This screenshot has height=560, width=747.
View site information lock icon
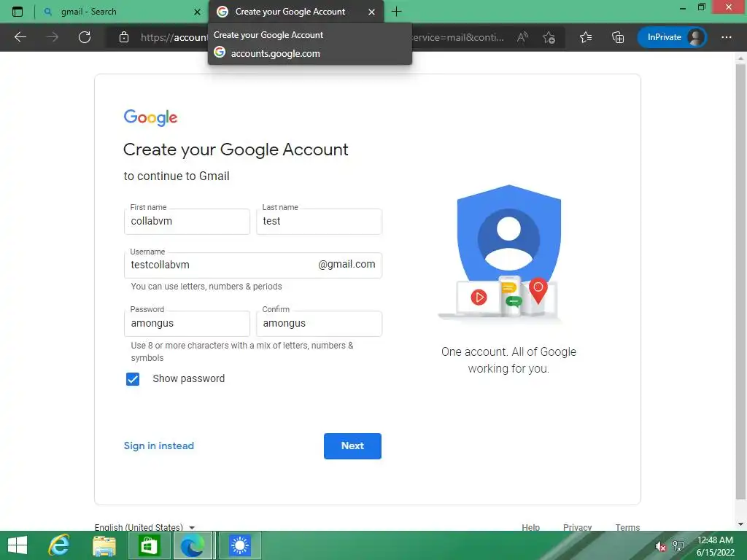point(124,37)
